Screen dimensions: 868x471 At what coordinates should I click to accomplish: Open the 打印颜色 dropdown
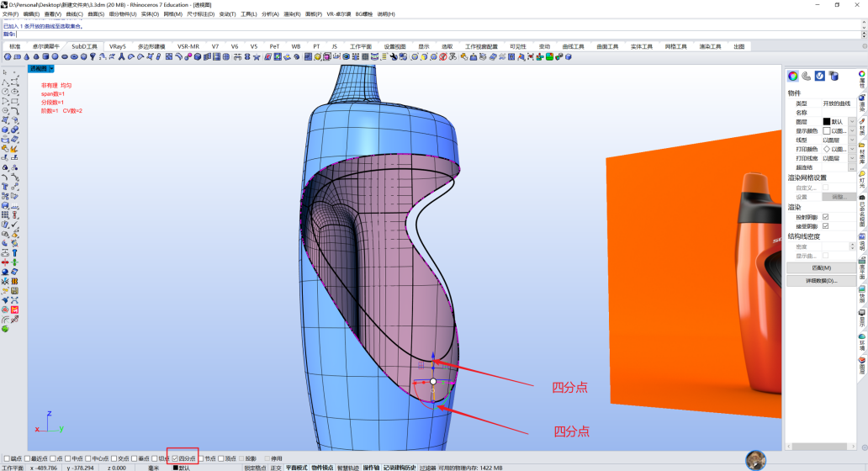coord(852,150)
